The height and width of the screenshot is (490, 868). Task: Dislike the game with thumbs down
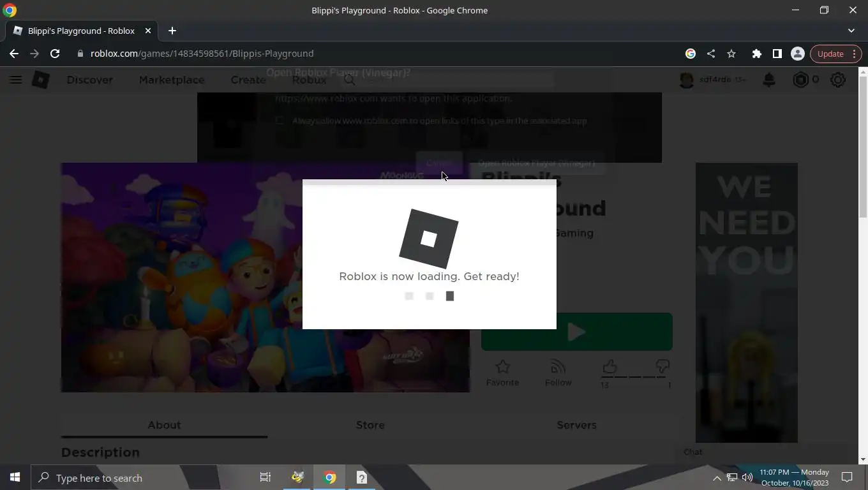662,367
